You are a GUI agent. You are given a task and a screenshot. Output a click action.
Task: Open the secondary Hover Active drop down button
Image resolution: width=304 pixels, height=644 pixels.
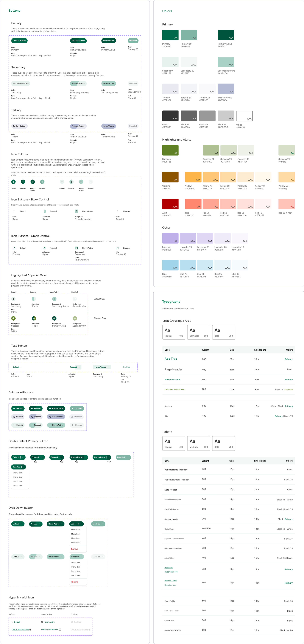click(x=55, y=557)
